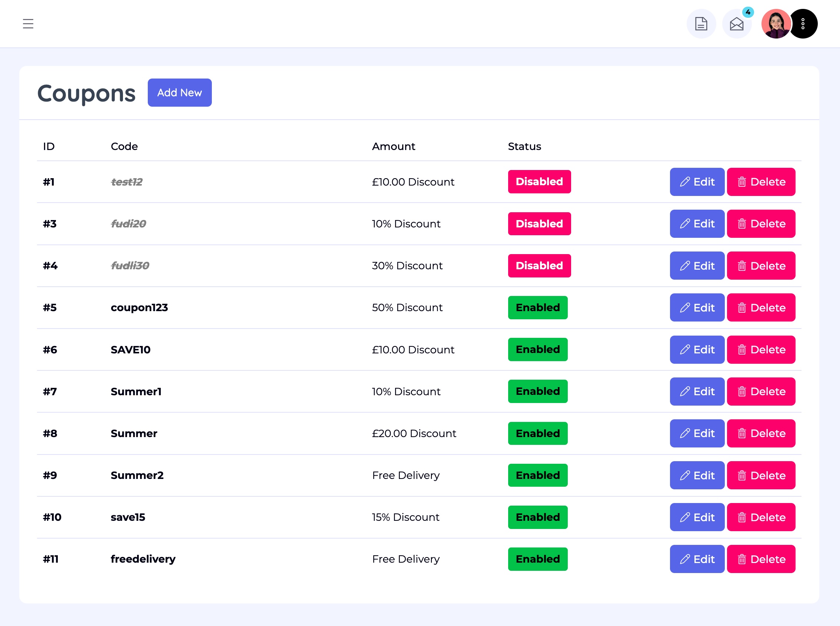The height and width of the screenshot is (626, 840).
Task: Open the three-dot user options menu
Action: (x=803, y=24)
